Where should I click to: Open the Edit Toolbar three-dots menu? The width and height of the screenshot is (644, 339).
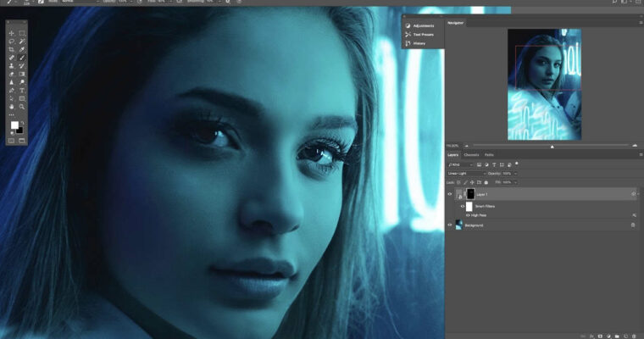click(12, 115)
